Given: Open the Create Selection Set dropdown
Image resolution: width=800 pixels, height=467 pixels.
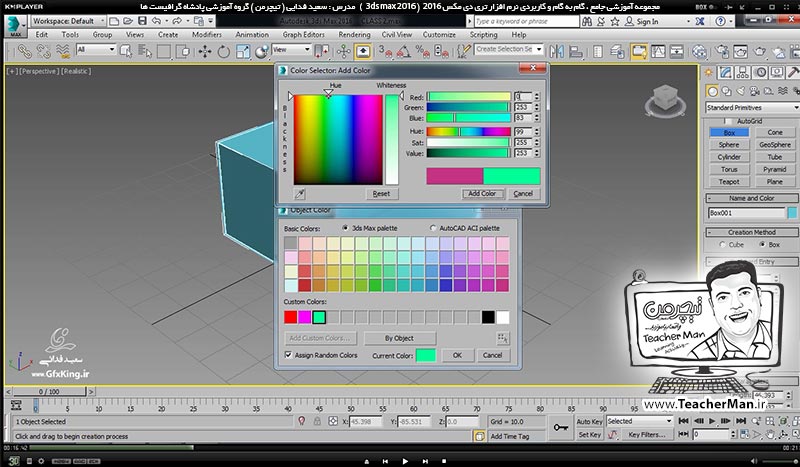Looking at the screenshot, I should point(509,49).
